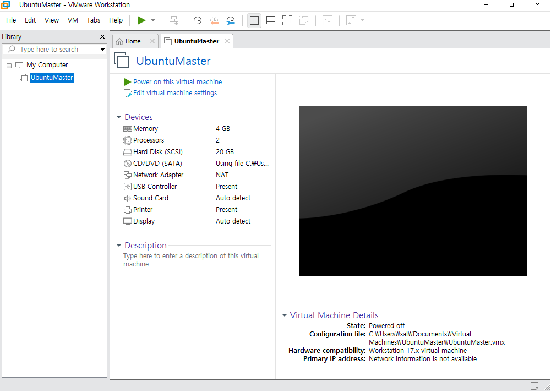Open the Snapshot Manager icon

point(231,20)
